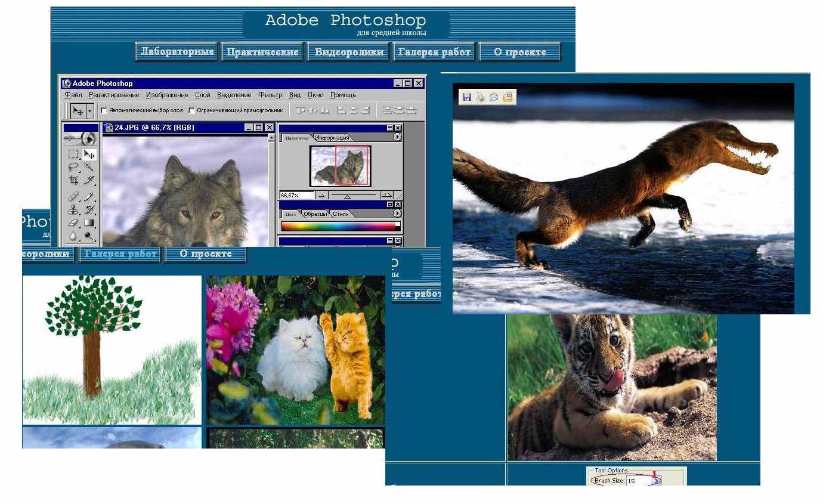Screen dimensions: 823x504
Task: Select the Slice tool
Action: (89, 180)
